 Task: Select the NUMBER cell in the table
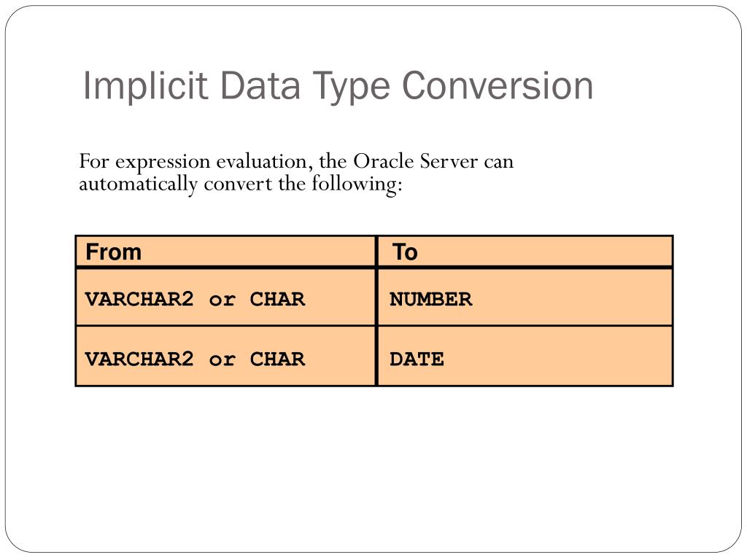525,298
